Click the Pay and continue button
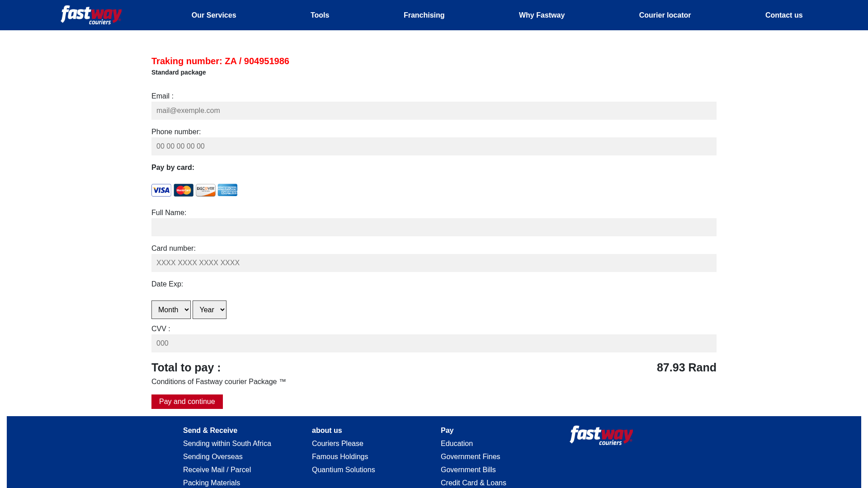 point(187,402)
